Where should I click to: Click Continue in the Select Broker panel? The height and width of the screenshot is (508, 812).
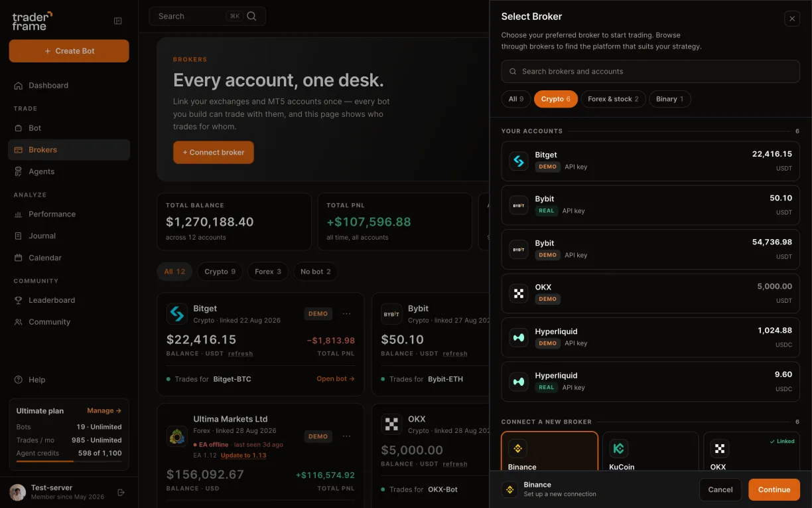pyautogui.click(x=774, y=489)
